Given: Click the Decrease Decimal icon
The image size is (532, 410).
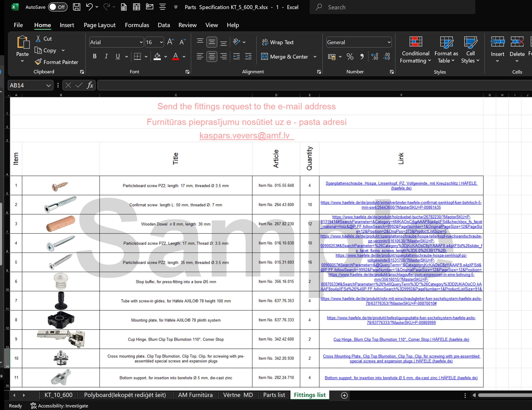Looking at the screenshot, I should point(387,57).
